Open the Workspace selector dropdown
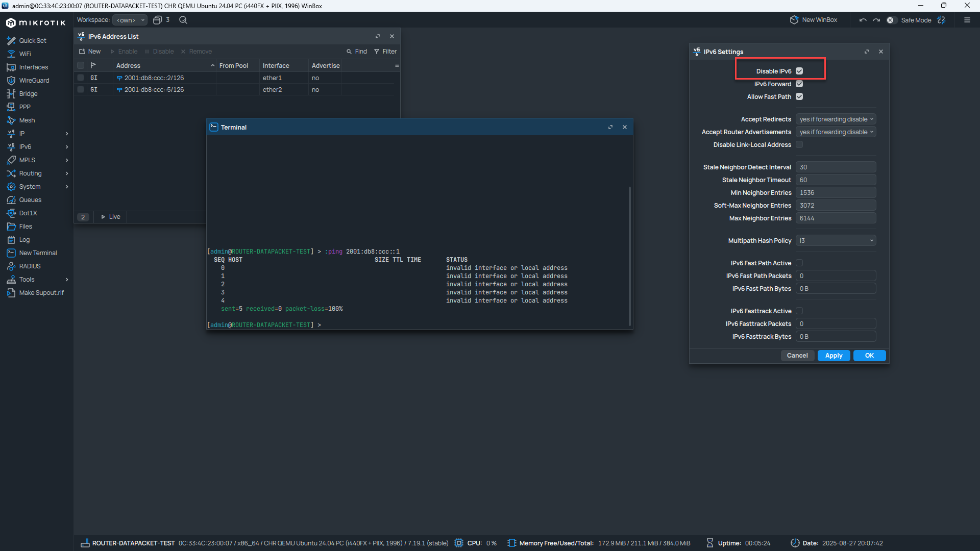This screenshot has width=980, height=551. [x=130, y=20]
